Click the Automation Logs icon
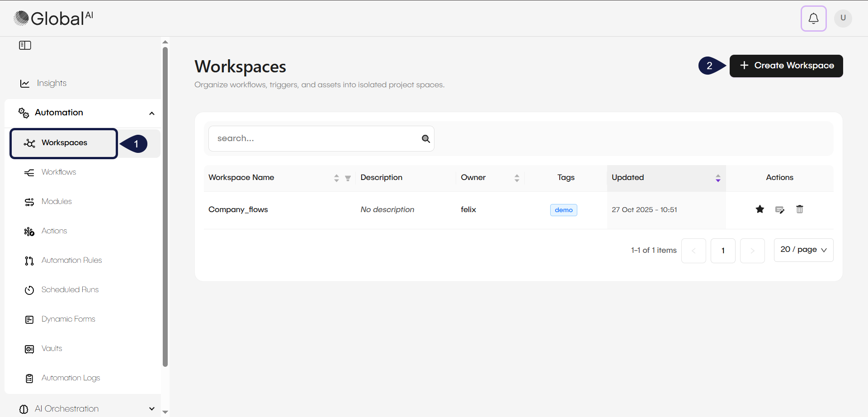 29,379
